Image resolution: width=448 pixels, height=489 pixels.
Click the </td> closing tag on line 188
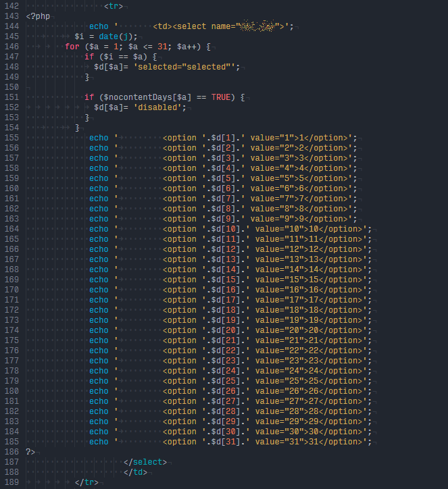pyautogui.click(x=135, y=472)
